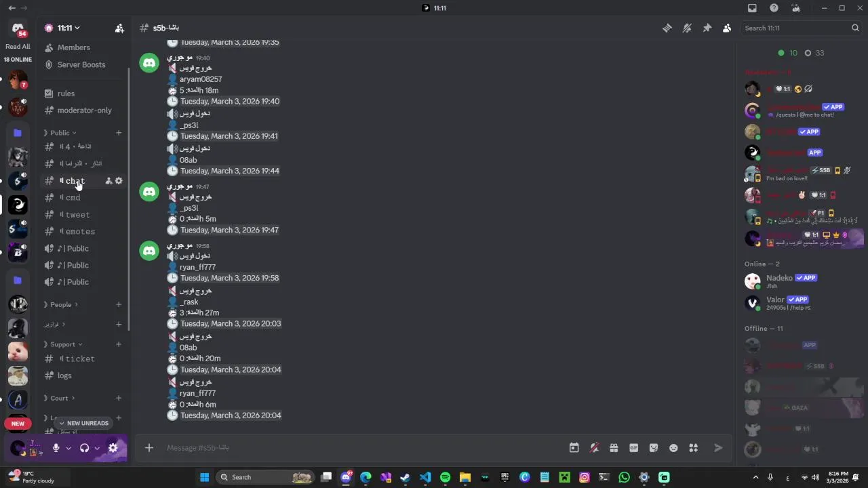868x488 pixels.
Task: Go back using the title bar arrow
Action: click(12, 8)
